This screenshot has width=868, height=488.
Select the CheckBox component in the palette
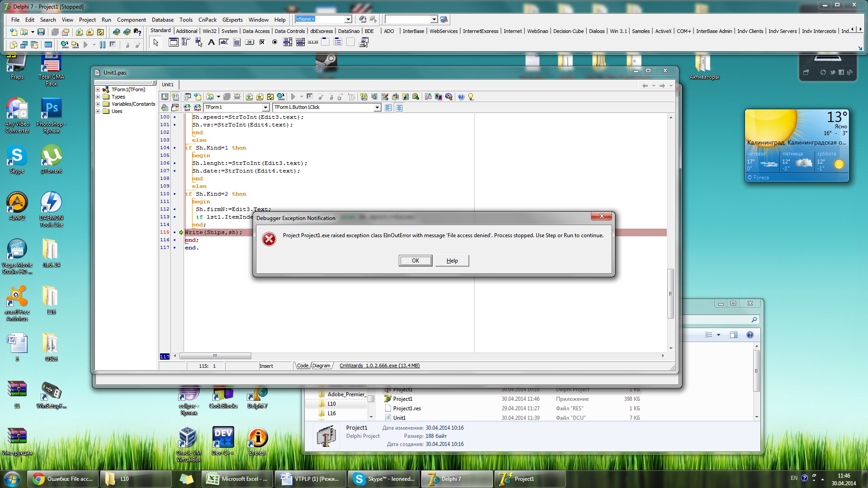262,42
